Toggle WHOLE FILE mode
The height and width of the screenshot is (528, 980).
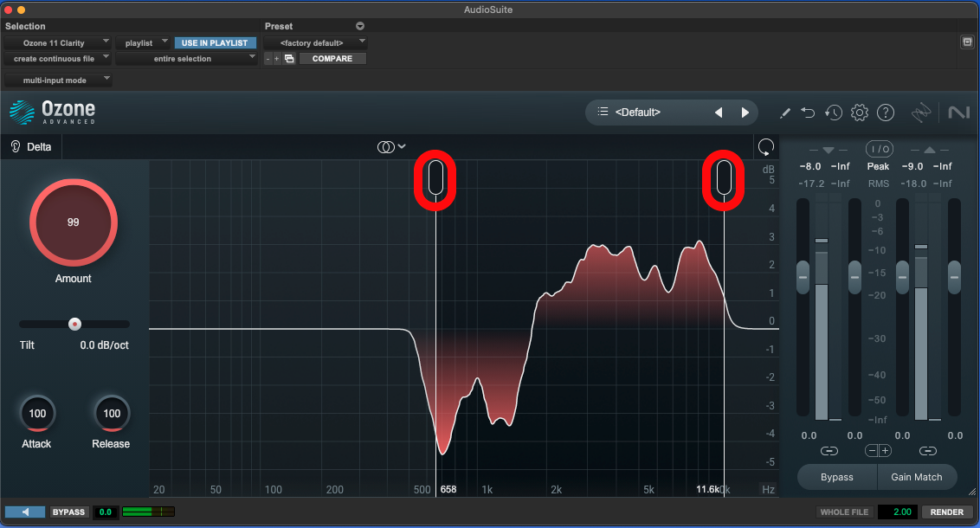pyautogui.click(x=844, y=512)
